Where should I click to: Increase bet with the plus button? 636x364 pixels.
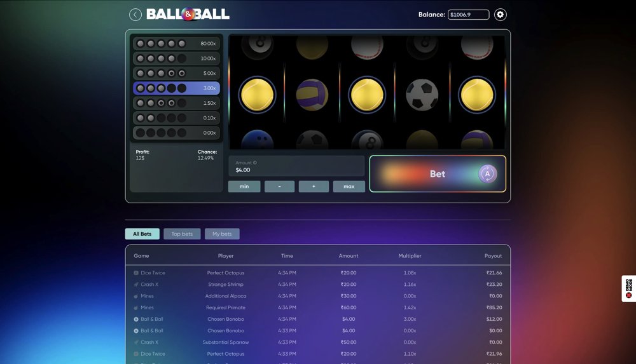coord(314,187)
